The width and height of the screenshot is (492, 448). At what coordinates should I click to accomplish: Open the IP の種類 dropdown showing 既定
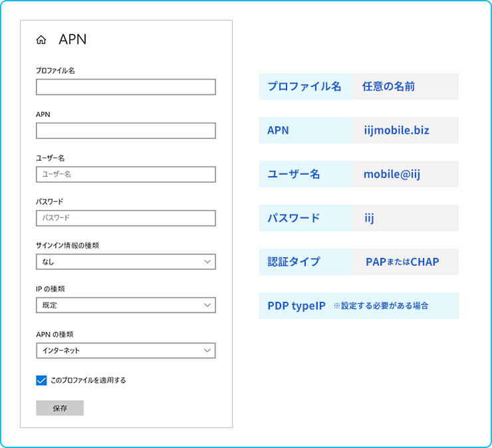pyautogui.click(x=126, y=305)
